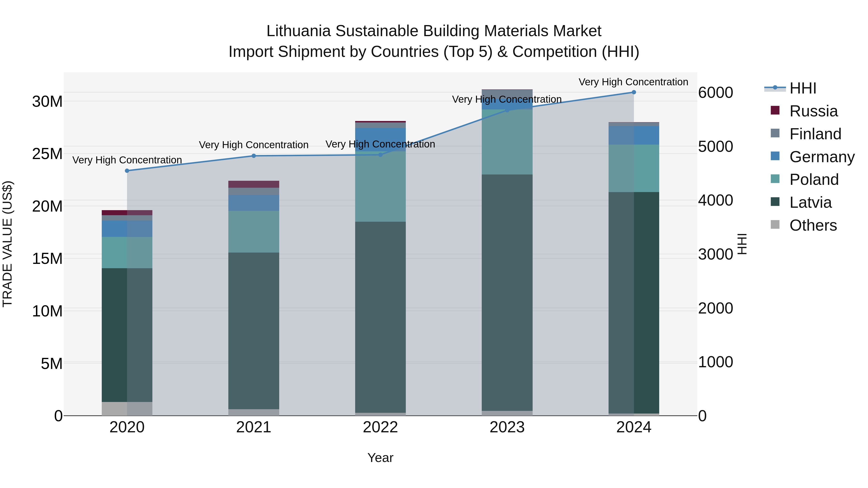Click the Latvia segment of the 2024 bar

pyautogui.click(x=634, y=303)
